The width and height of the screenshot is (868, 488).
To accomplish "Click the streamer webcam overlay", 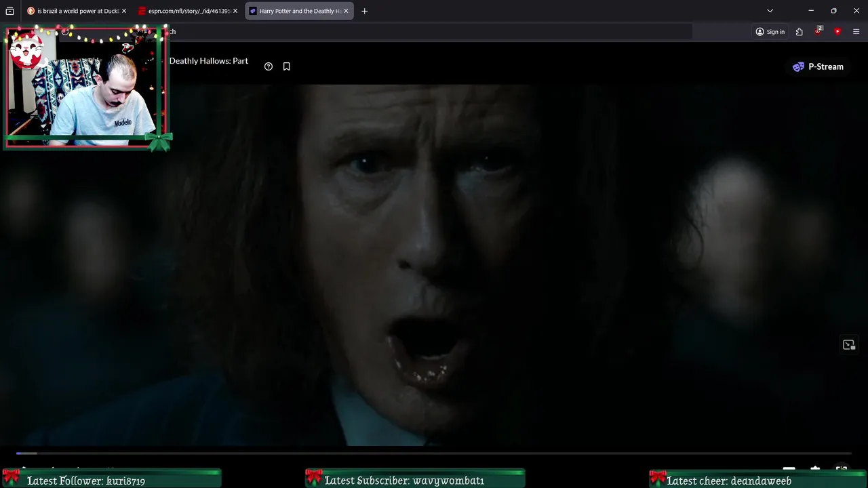I will pos(86,87).
